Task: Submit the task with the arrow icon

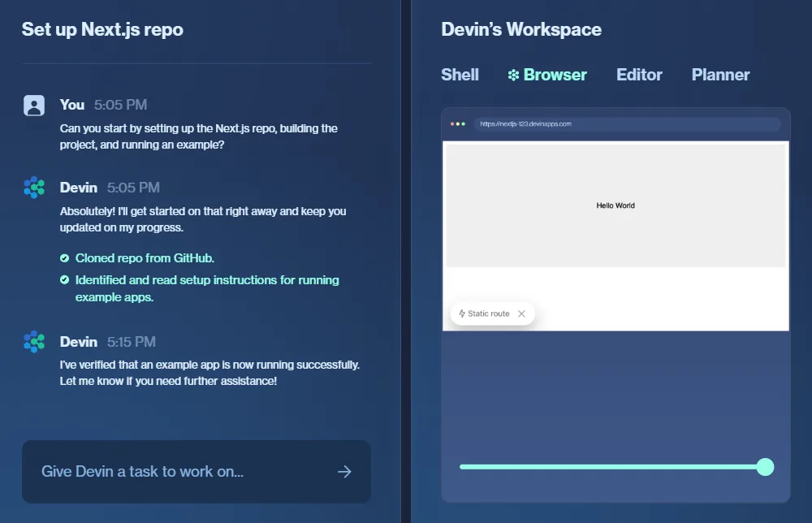Action: 344,471
